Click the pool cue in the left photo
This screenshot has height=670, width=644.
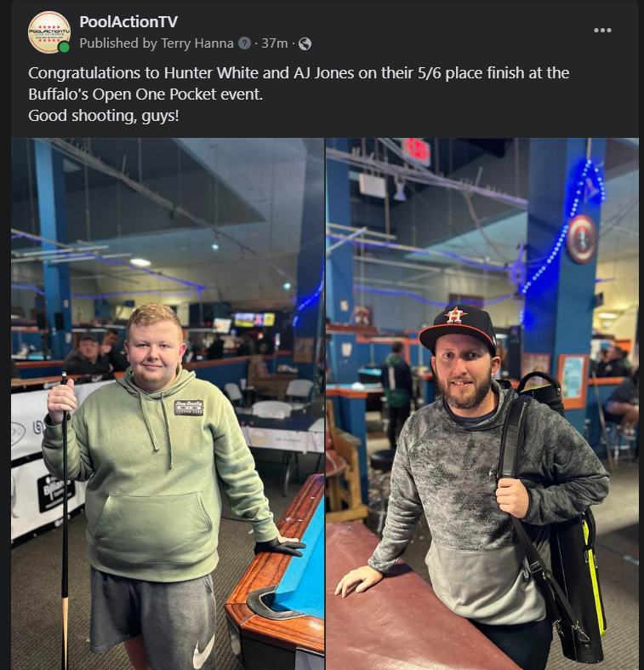click(65, 521)
